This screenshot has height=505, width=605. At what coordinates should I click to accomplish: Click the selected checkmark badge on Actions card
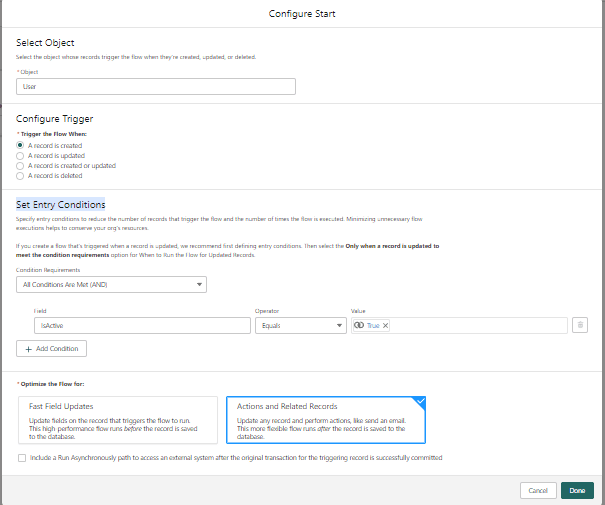[x=420, y=400]
